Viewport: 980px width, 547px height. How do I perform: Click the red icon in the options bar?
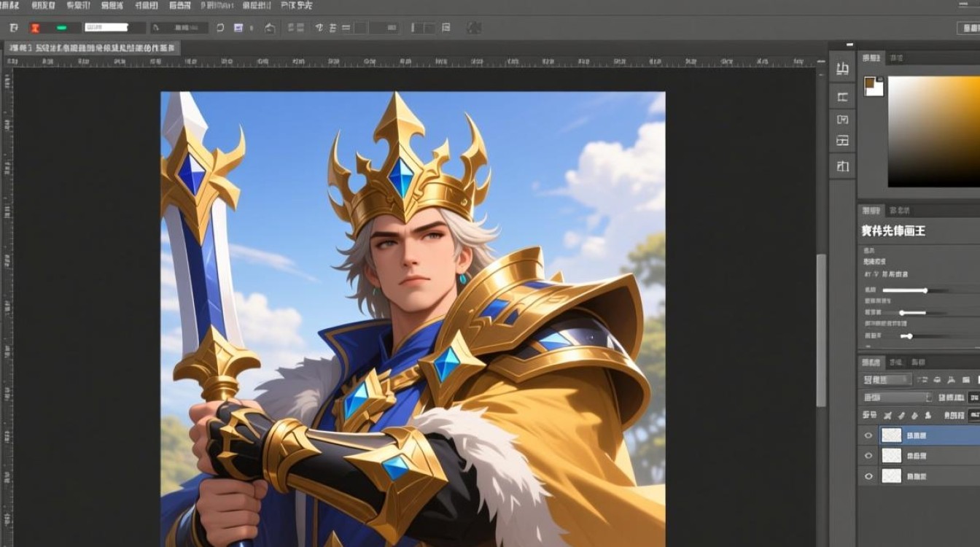tap(34, 28)
